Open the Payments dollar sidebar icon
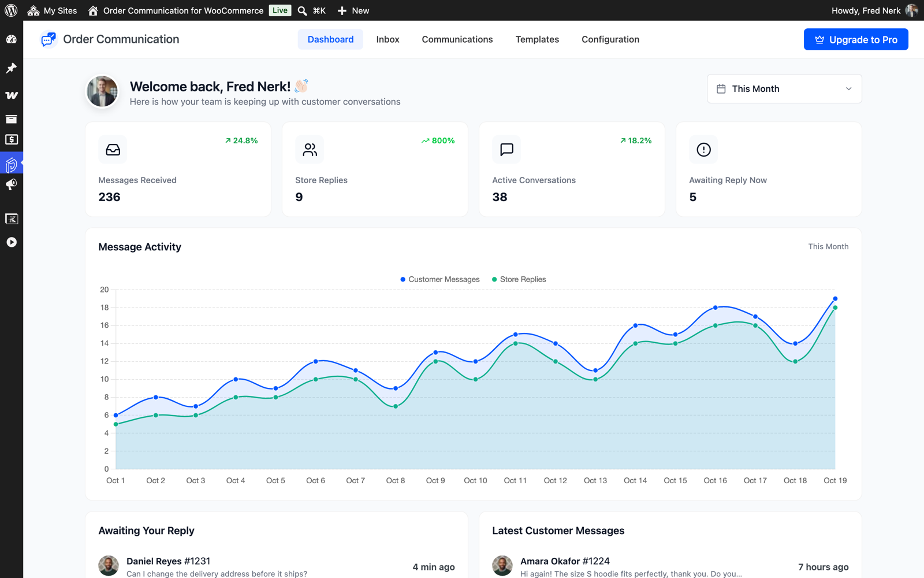Viewport: 924px width, 578px height. tap(12, 140)
